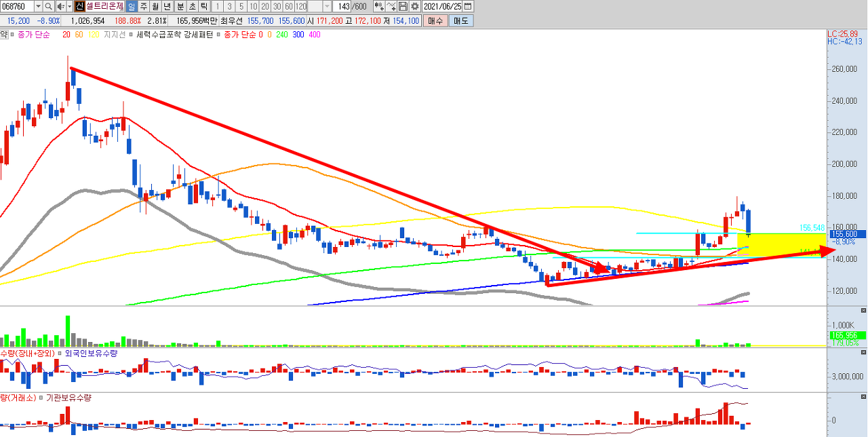Select the 20 interval button
The width and height of the screenshot is (868, 437).
pos(264,6)
